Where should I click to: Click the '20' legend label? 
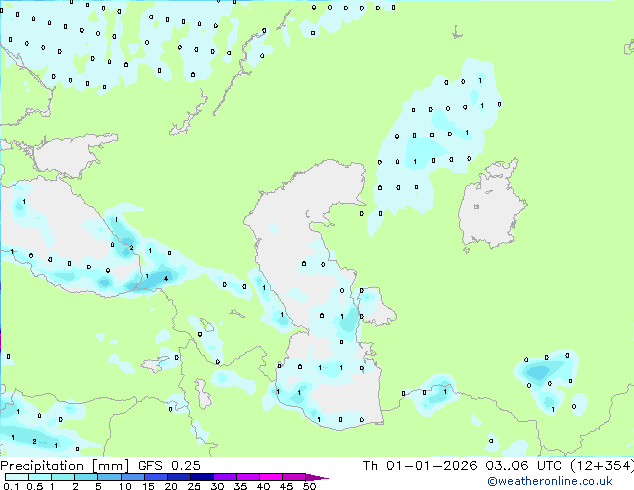171,486
